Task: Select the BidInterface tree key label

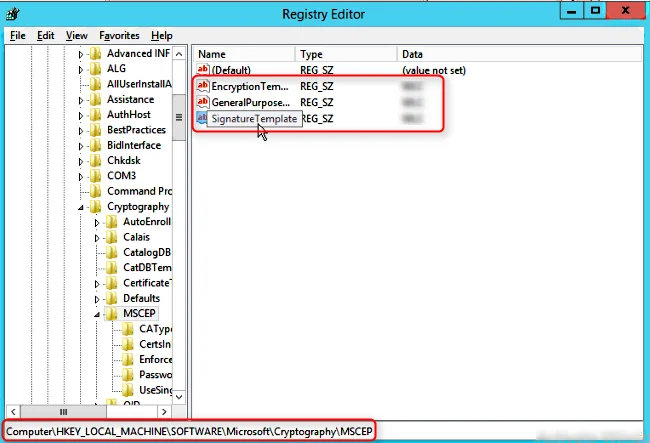Action: (x=134, y=145)
